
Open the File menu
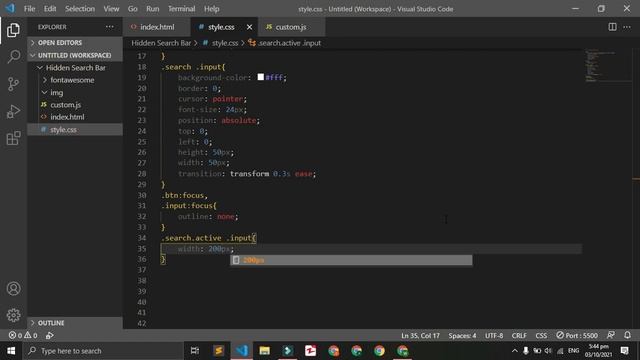pos(29,9)
